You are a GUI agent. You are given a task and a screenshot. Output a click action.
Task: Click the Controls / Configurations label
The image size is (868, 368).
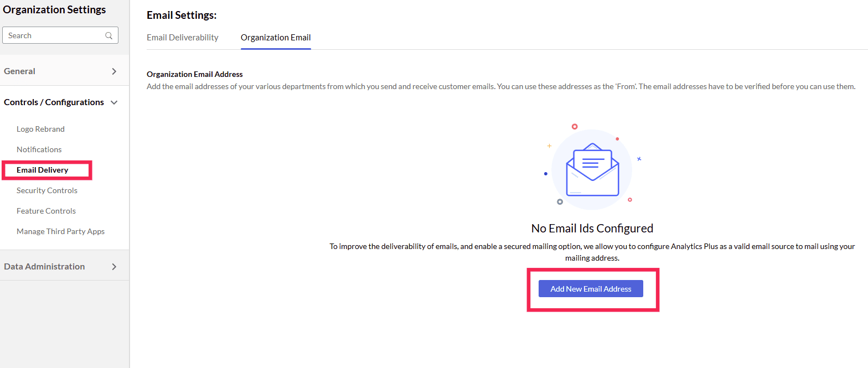[54, 102]
